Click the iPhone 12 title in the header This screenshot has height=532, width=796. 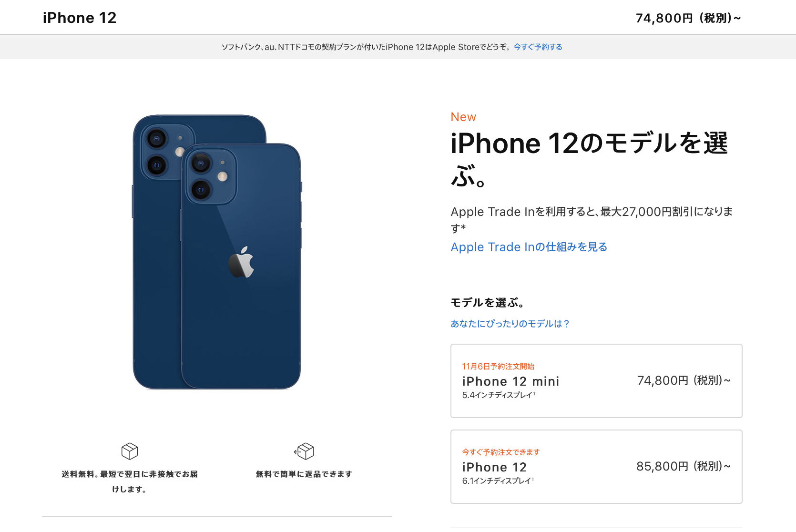(80, 18)
